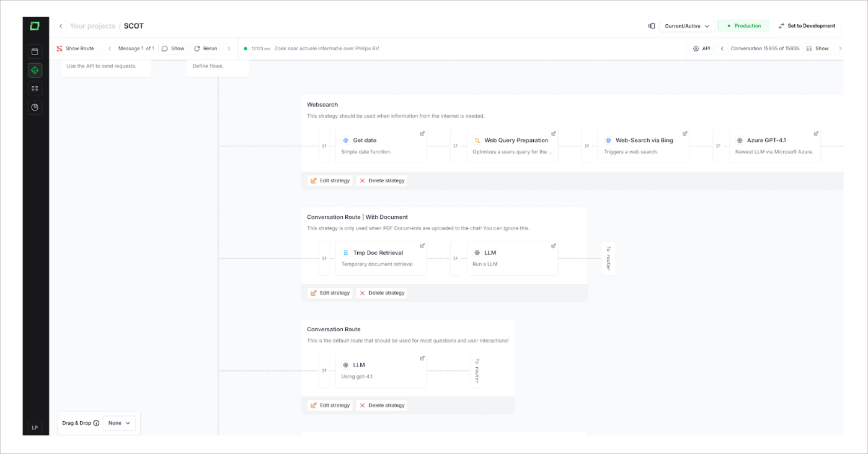Open the Current/Active version dropdown
This screenshot has width=868, height=454.
tap(687, 26)
